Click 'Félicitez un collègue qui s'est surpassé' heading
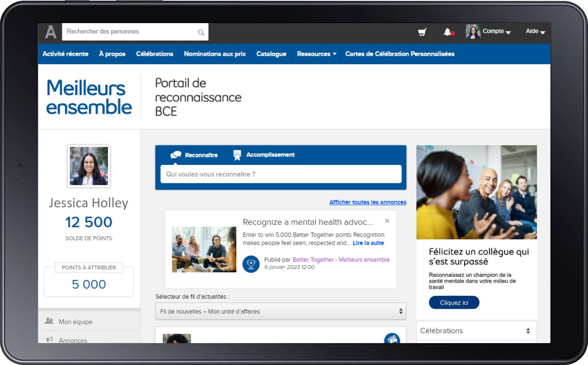Viewport: 588px width, 365px height. (479, 256)
